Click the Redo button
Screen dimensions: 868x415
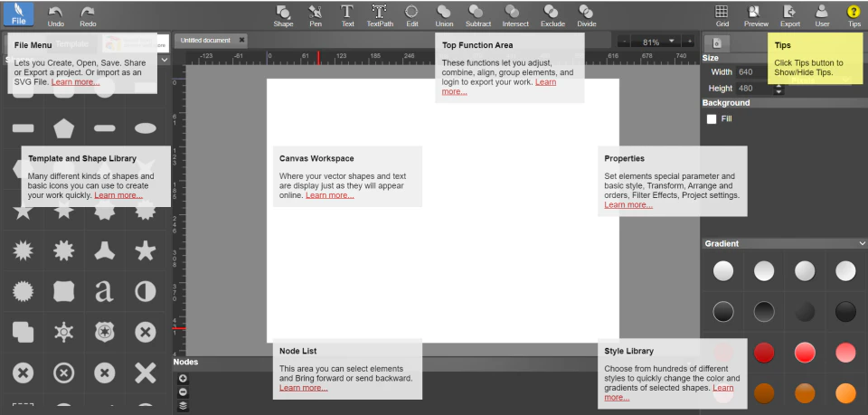(88, 16)
